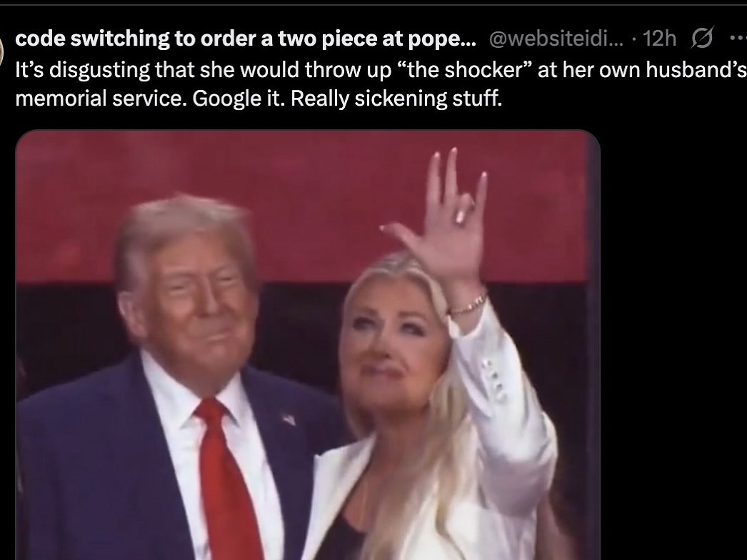Click the words 'Really sickening stuff.'
The width and height of the screenshot is (747, 560).
point(396,99)
